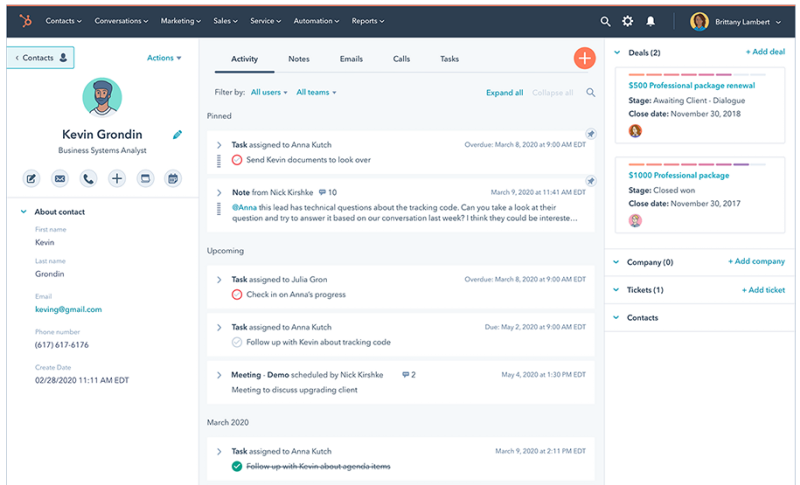The image size is (800, 485).
Task: Expand the Meeting - Demo entry
Action: point(219,375)
